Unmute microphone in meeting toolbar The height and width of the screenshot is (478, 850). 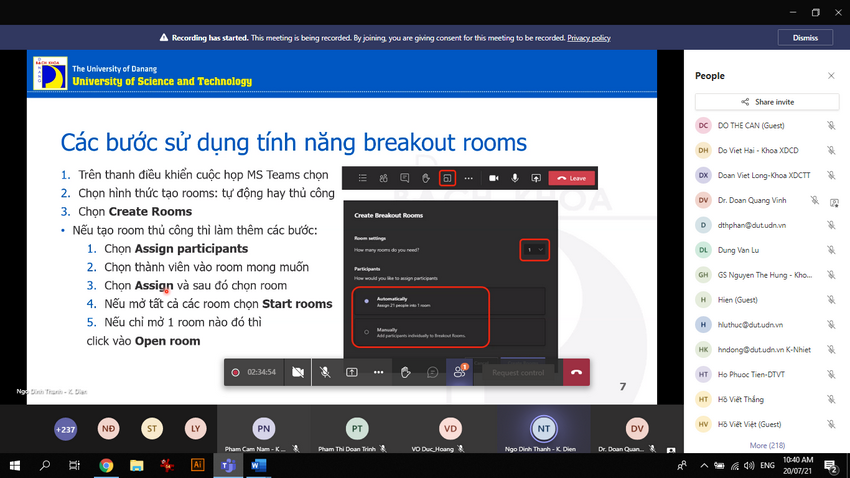tap(325, 372)
